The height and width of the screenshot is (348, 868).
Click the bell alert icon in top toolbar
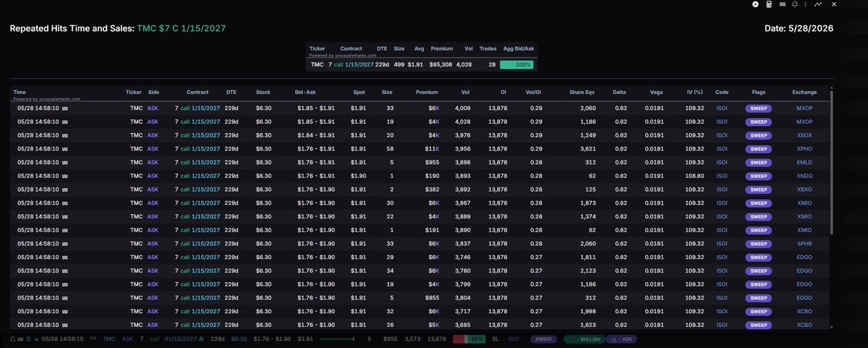[795, 4]
